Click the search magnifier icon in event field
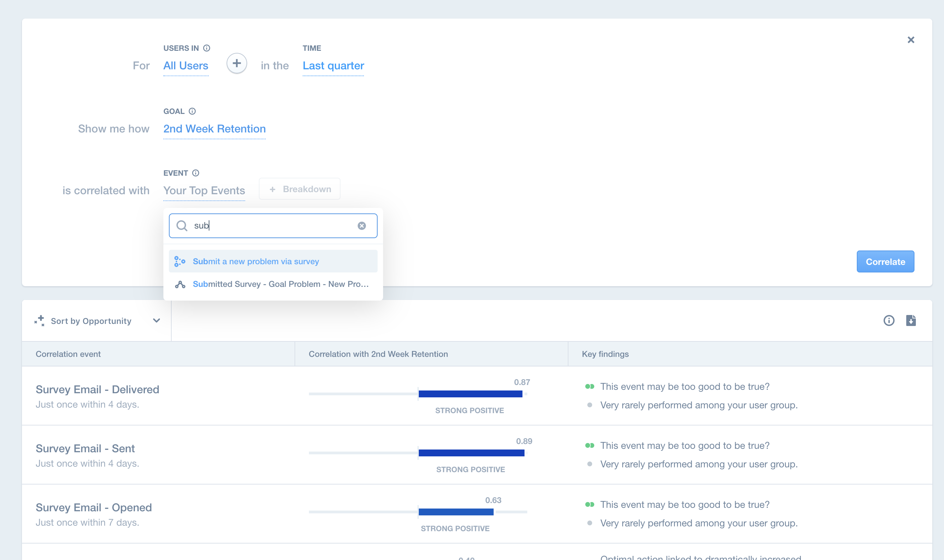Image resolution: width=944 pixels, height=560 pixels. [x=182, y=226]
